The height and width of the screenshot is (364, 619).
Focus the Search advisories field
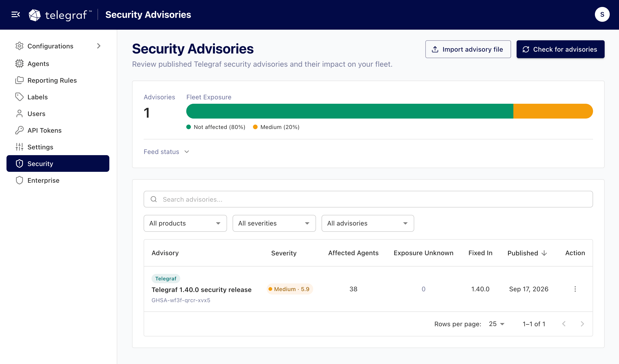point(368,199)
